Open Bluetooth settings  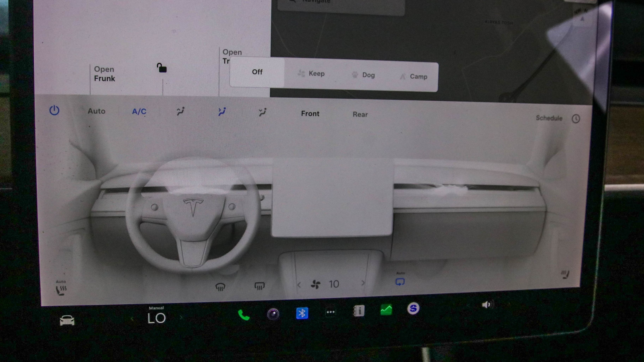click(302, 313)
